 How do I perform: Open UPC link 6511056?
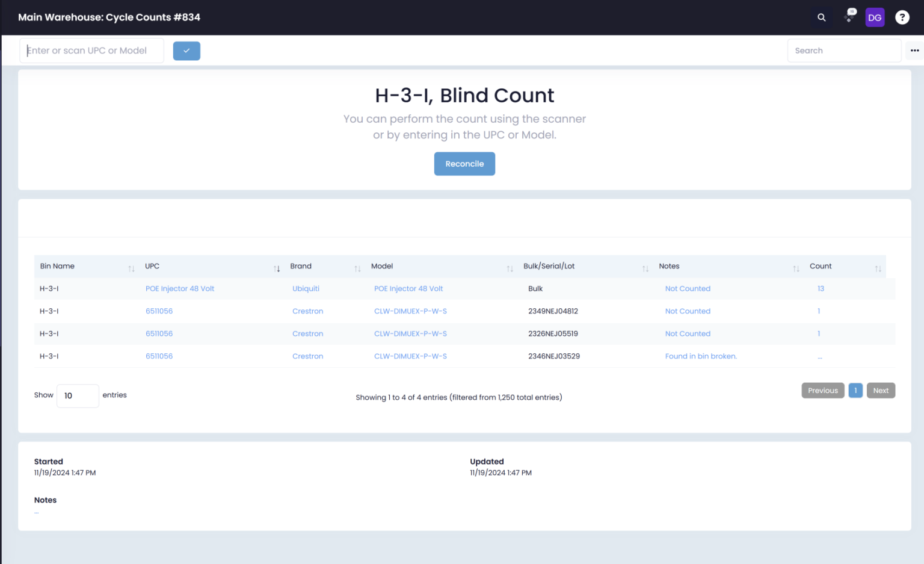tap(159, 311)
